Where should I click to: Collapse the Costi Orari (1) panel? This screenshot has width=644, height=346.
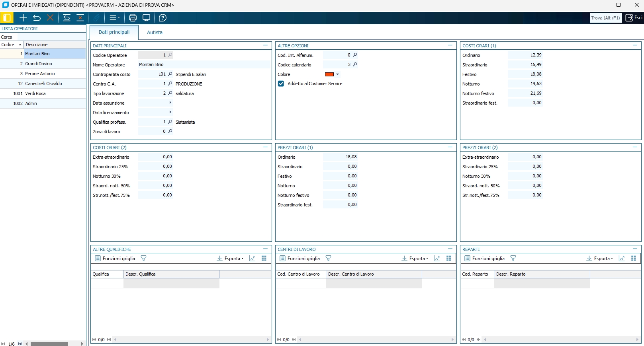635,45
